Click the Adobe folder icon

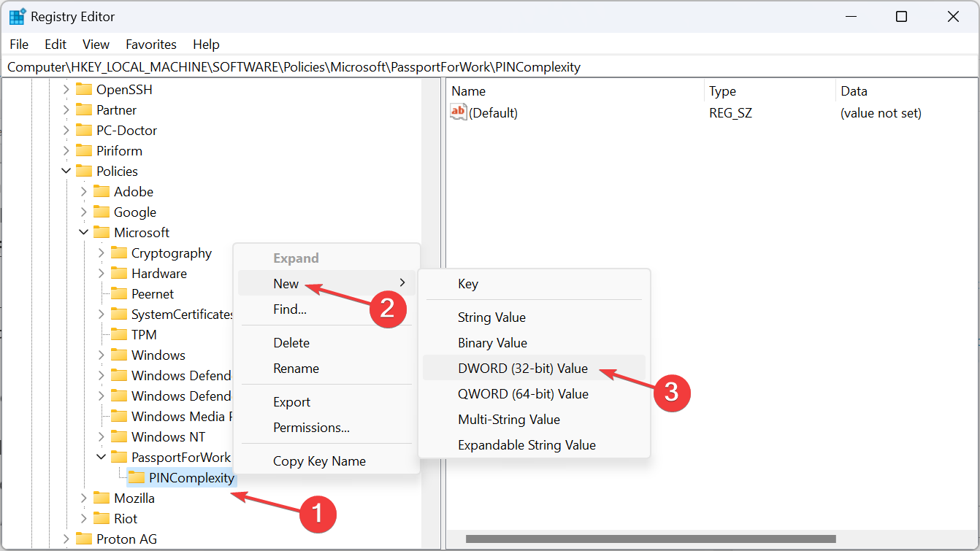point(102,192)
